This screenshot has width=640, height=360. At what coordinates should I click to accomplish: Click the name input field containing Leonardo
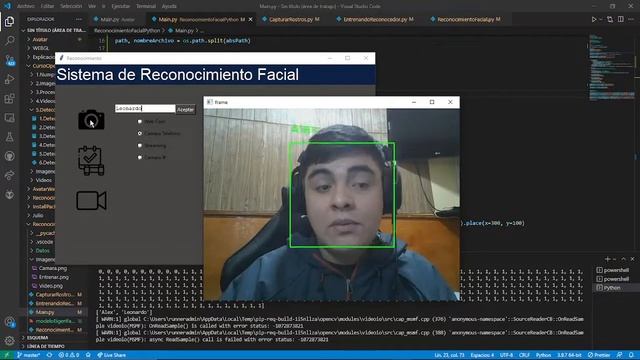pos(145,108)
